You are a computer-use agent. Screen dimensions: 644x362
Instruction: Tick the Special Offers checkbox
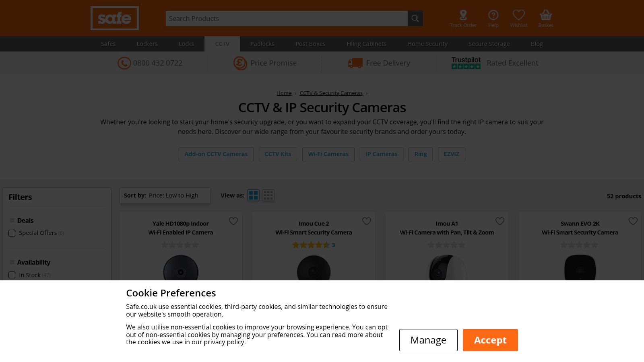tap(12, 233)
